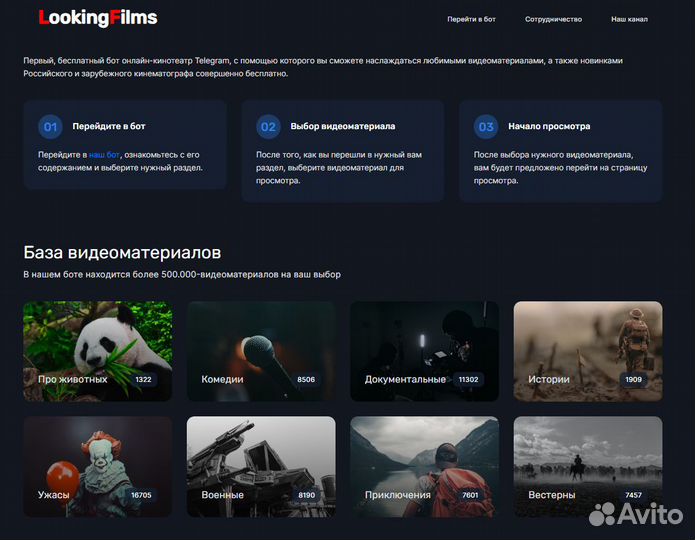Open the "Перейти в бот" menu item

pyautogui.click(x=471, y=19)
